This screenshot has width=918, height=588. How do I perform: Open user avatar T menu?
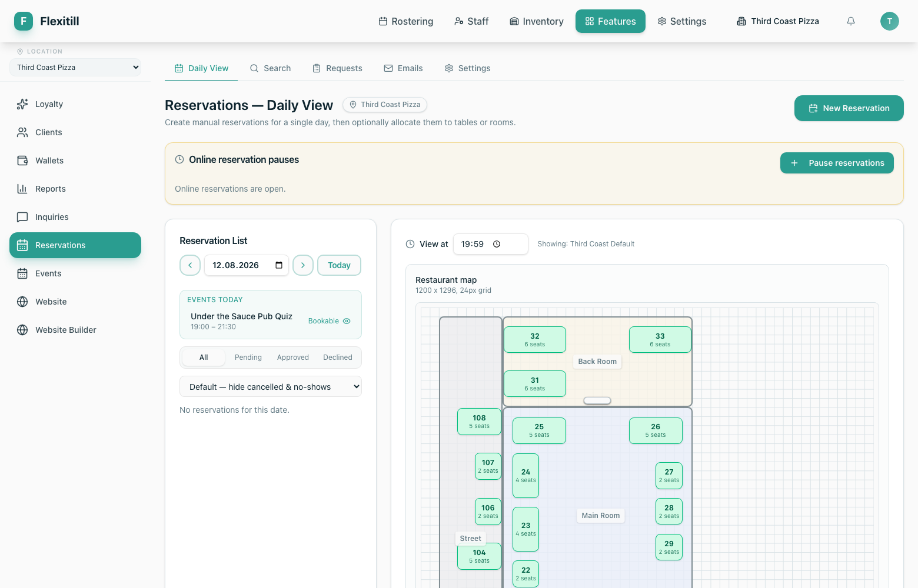(890, 21)
